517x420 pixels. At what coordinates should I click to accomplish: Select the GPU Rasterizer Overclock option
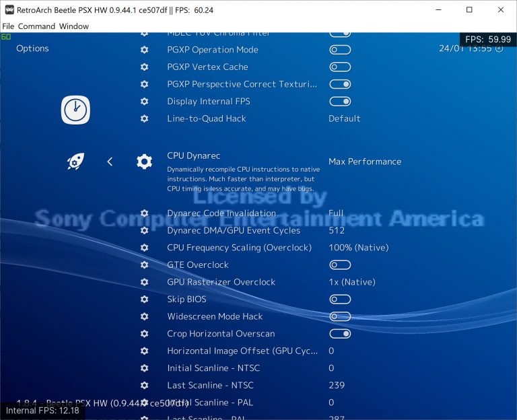click(x=221, y=282)
